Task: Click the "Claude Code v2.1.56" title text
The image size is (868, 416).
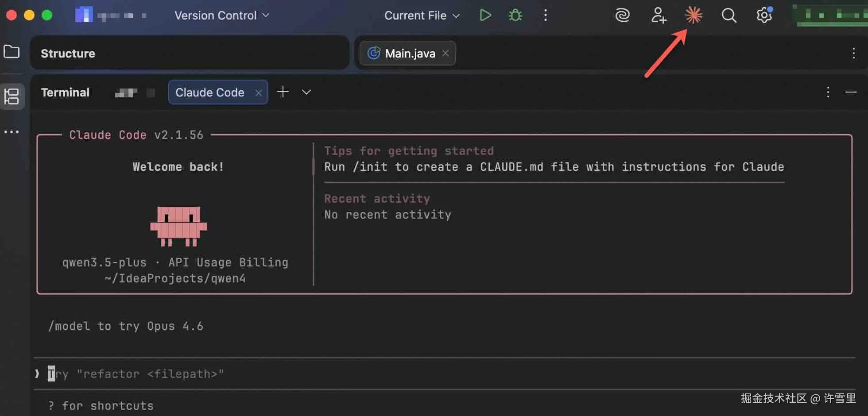Action: [136, 135]
